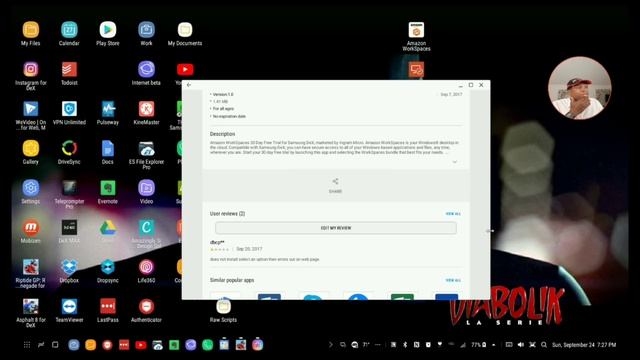
Task: Click the 77% battery indicator
Action: pos(479,345)
